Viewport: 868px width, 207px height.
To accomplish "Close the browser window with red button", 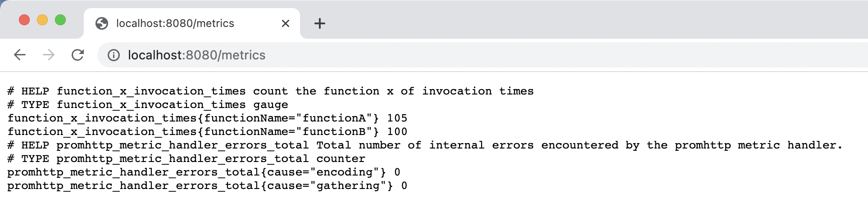I will pyautogui.click(x=24, y=20).
